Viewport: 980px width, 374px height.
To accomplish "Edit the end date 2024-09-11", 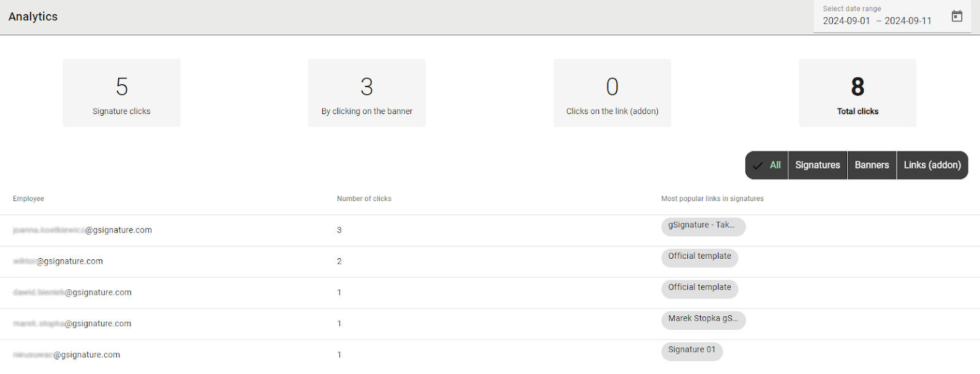I will pyautogui.click(x=908, y=21).
